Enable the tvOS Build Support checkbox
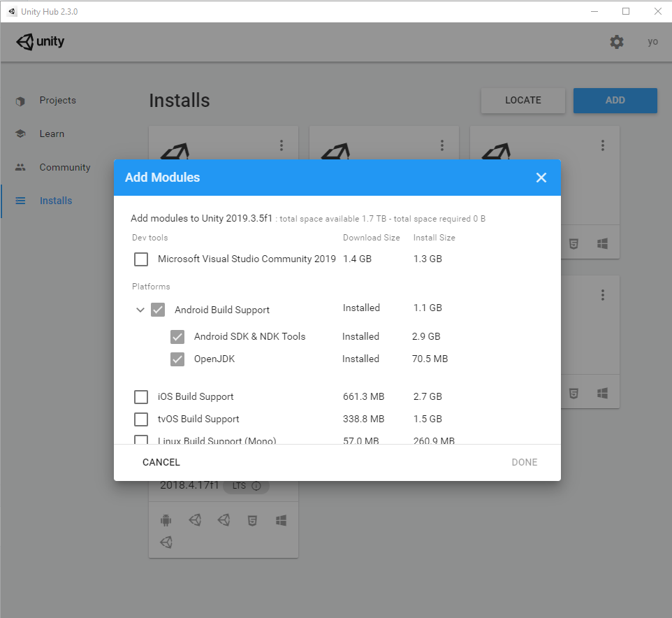Viewport: 672px width, 618px height. (x=141, y=419)
